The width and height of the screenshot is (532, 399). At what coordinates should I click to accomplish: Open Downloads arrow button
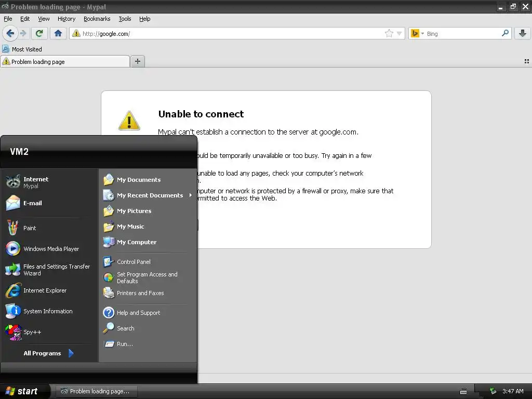523,33
